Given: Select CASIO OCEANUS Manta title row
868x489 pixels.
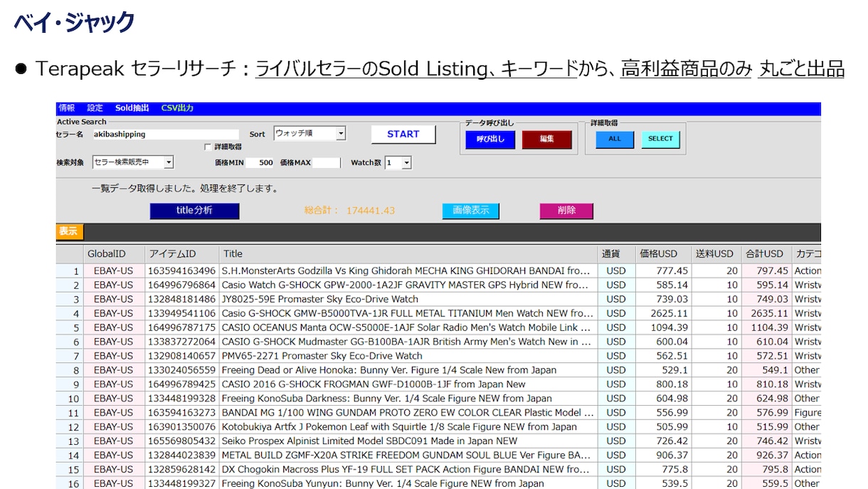Looking at the screenshot, I should tap(408, 327).
